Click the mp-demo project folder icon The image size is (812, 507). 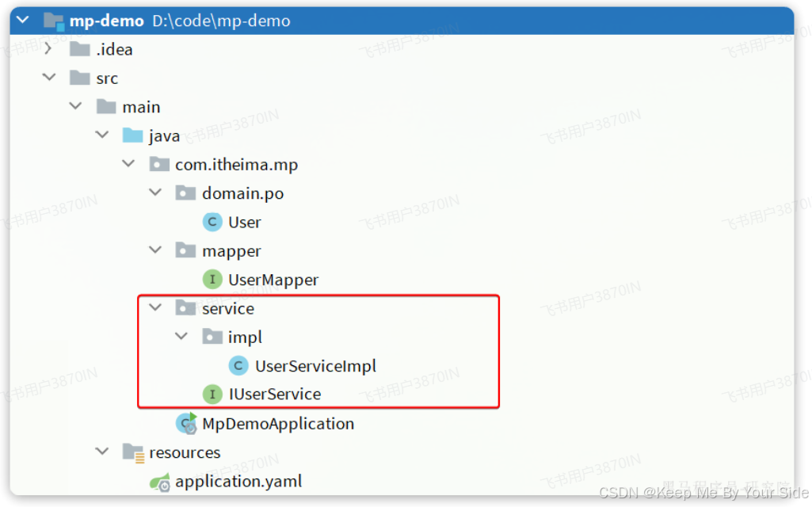(52, 21)
